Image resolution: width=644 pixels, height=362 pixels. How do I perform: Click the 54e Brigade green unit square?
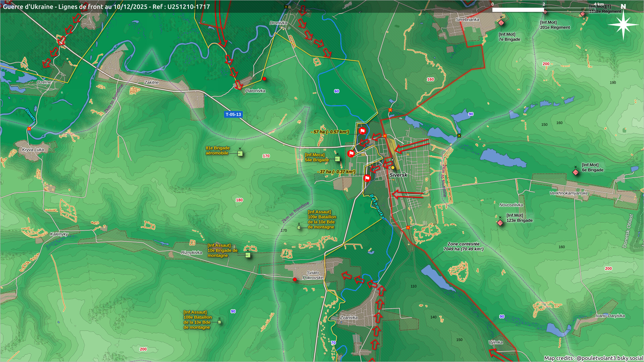[337, 159]
